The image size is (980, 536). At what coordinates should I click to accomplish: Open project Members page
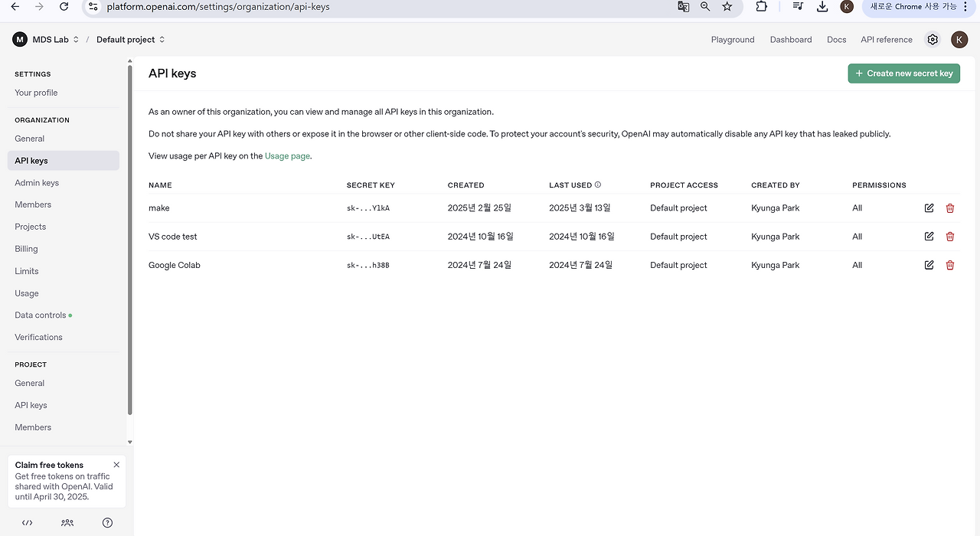click(33, 427)
